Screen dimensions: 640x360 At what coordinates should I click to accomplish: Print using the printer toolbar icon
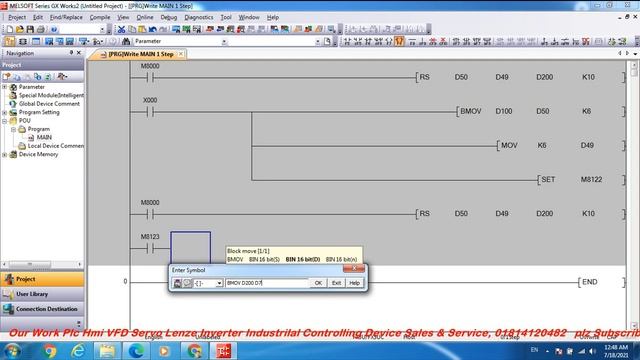pos(40,29)
